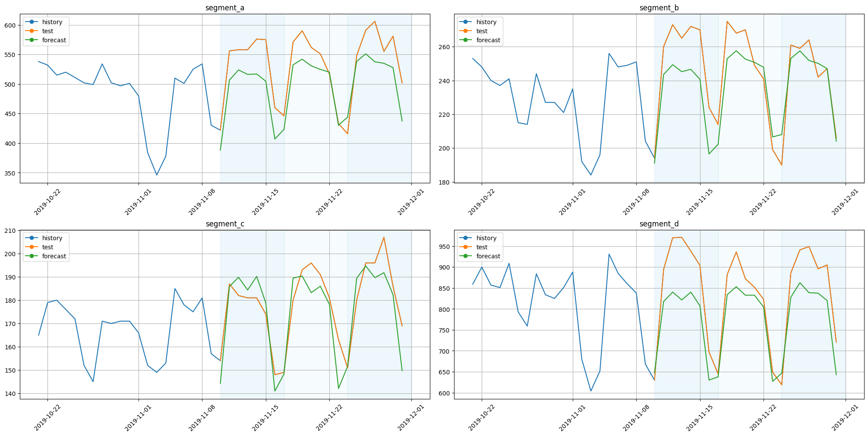Click 2019-12-01 date label under segment_d

845,417
